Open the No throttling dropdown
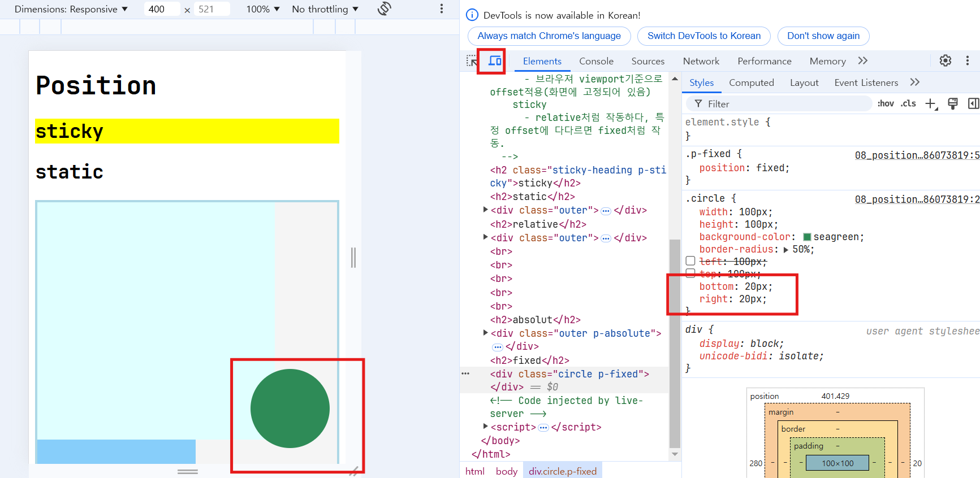980x478 pixels. coord(325,9)
